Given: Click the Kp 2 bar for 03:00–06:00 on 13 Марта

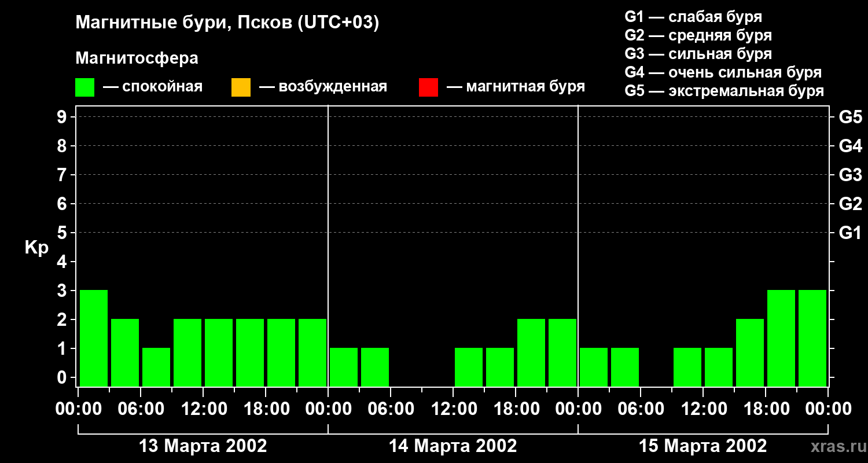Looking at the screenshot, I should point(125,352).
